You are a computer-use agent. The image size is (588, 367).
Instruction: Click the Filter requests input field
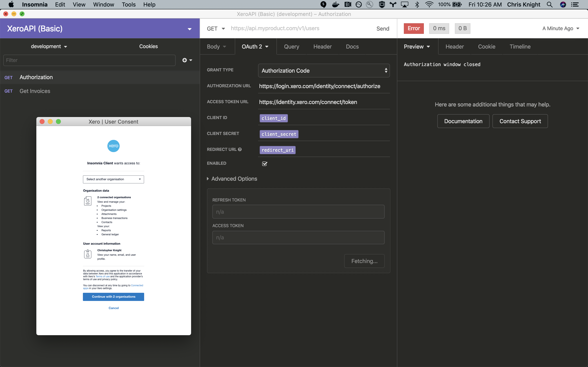point(89,60)
